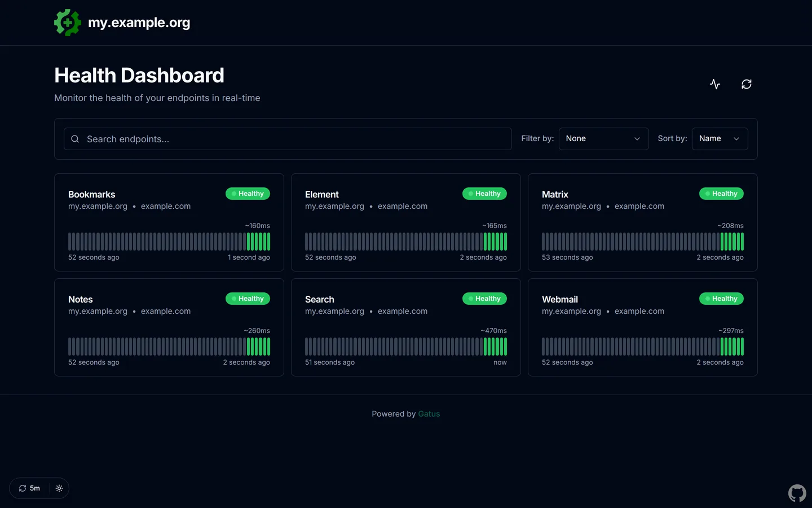Open the GitHub icon link

797,493
